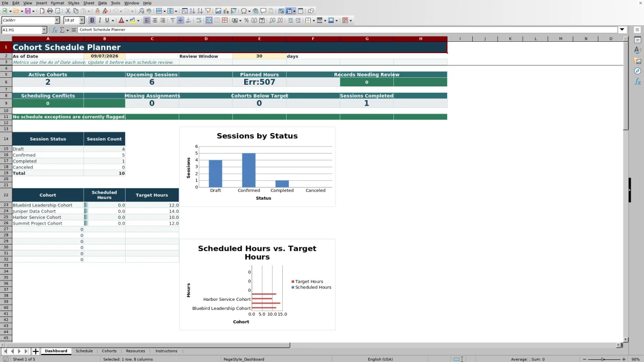Toggle Center Horizontally alignment
The image size is (644, 362).
[x=155, y=20]
